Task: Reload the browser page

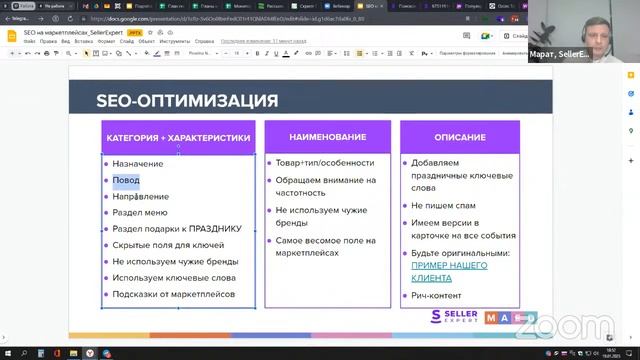Action: [x=70, y=19]
